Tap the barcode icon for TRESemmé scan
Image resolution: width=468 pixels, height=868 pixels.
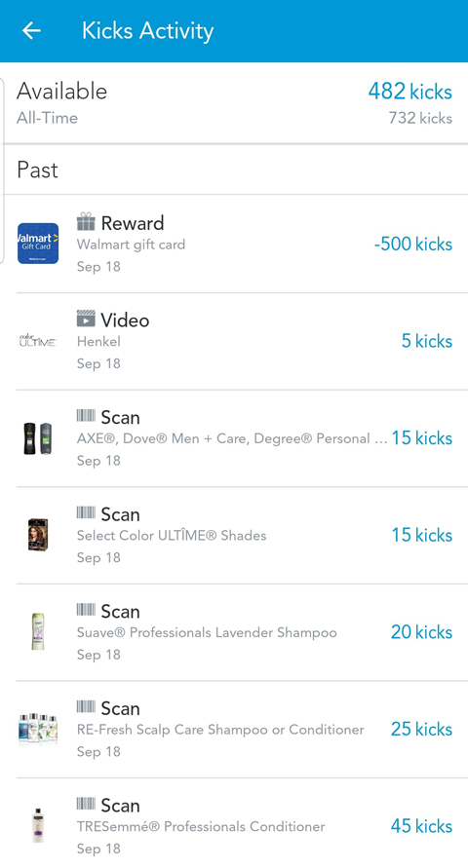coord(86,804)
